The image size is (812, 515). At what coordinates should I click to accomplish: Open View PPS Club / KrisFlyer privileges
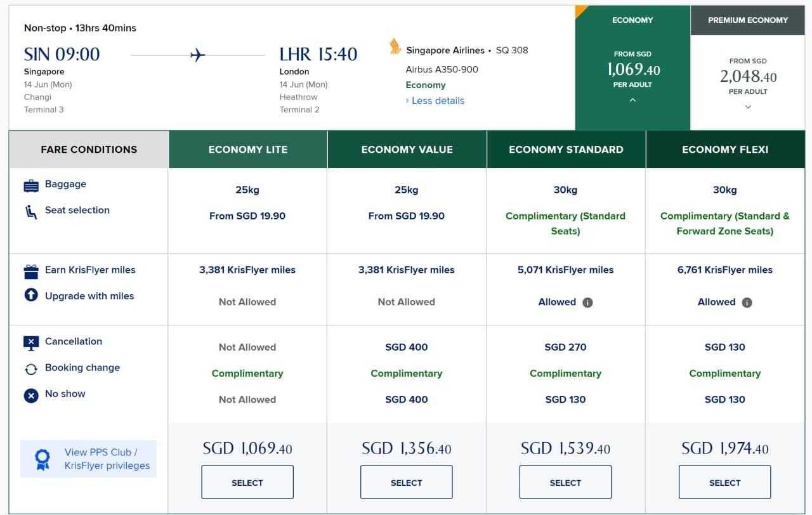click(89, 459)
